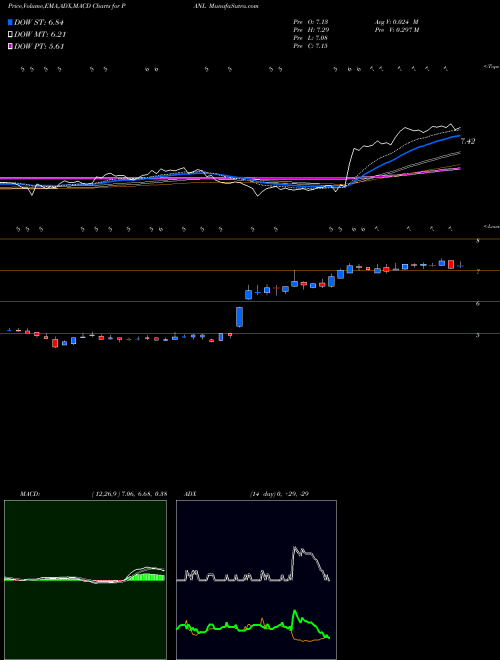Select the 'DOW PT: 5.61' legend label
The image size is (500, 660).
click(x=39, y=46)
